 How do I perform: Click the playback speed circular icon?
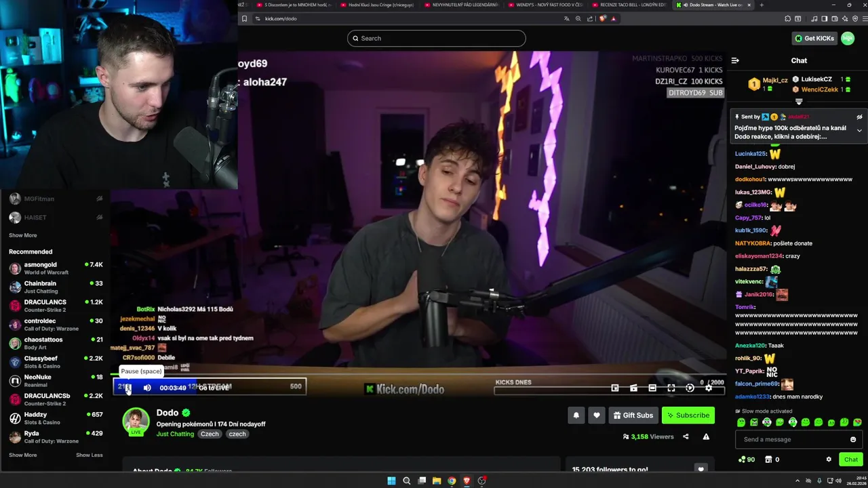[690, 388]
